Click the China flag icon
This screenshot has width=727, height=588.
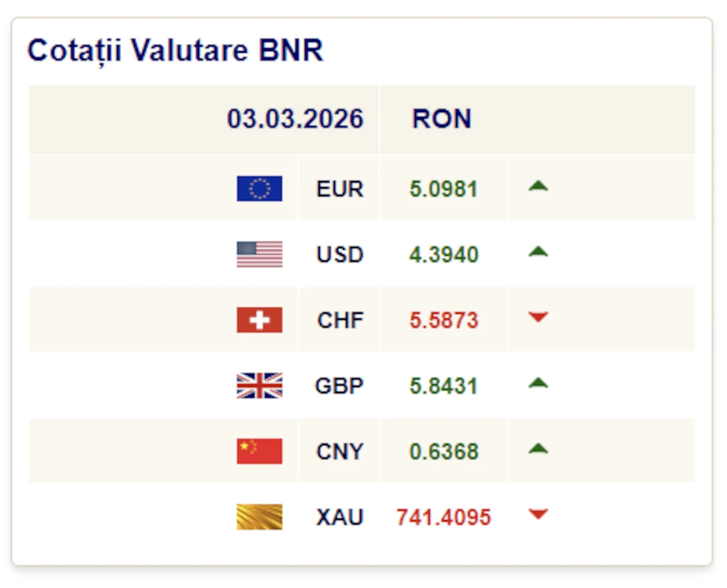(259, 451)
